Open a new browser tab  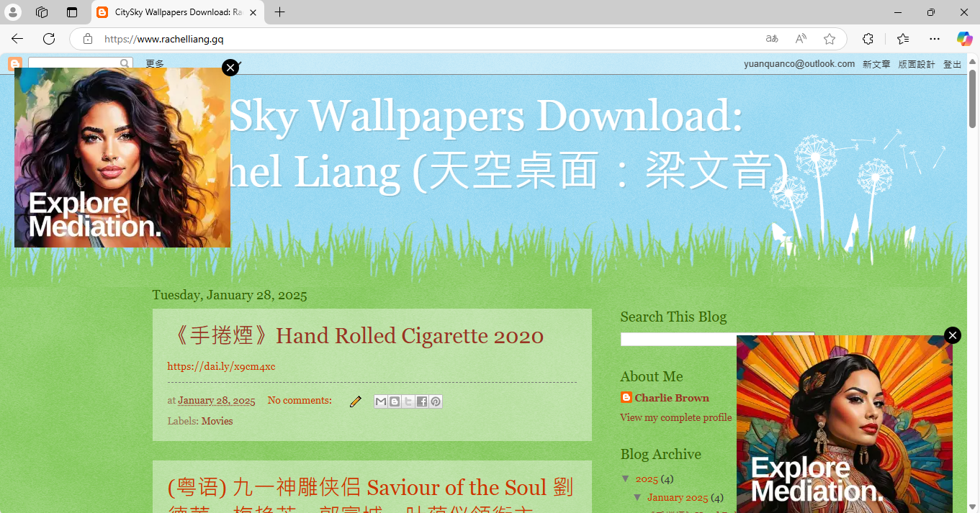click(280, 12)
